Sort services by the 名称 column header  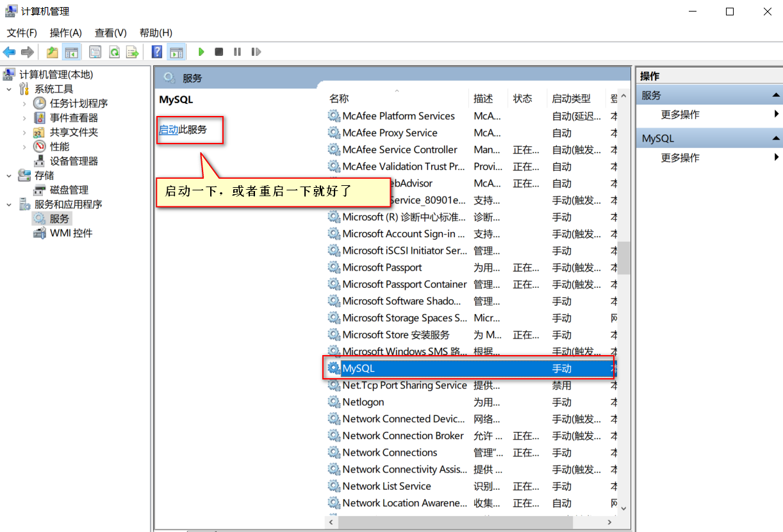(x=396, y=99)
